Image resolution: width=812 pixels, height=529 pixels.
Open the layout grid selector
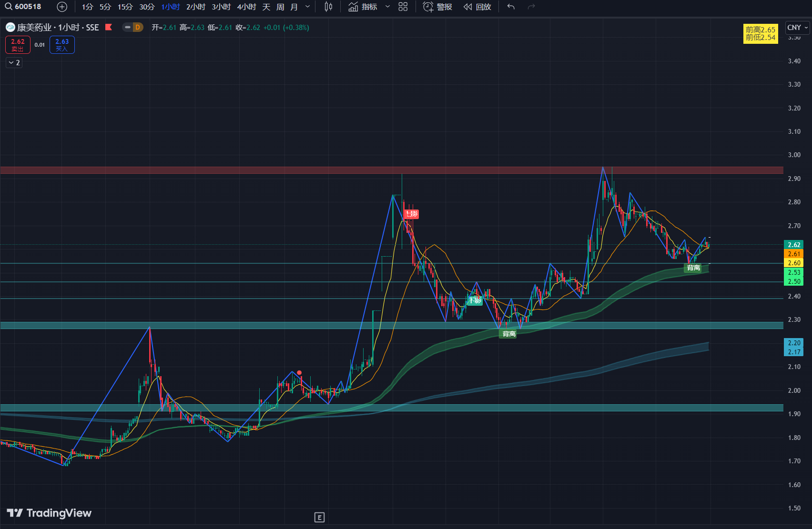click(x=403, y=7)
